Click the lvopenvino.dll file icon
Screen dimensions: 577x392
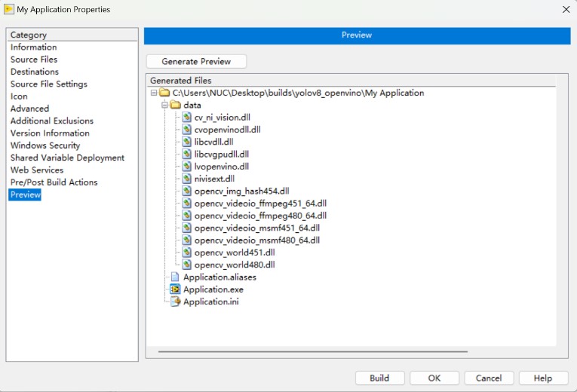tap(187, 167)
